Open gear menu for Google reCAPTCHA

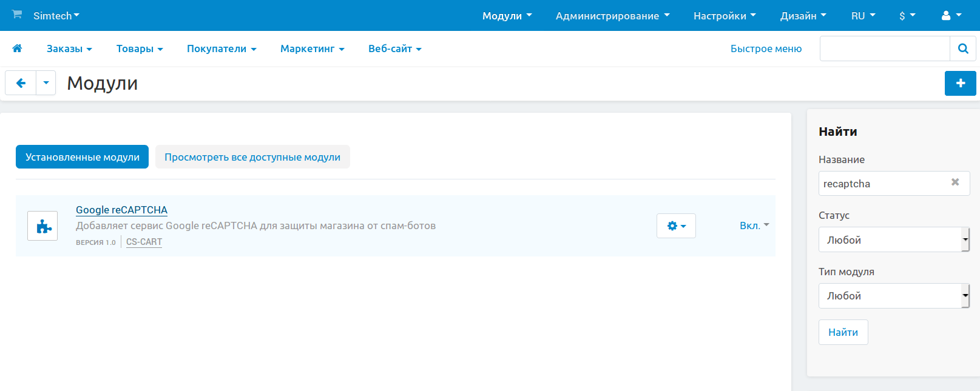click(x=676, y=226)
